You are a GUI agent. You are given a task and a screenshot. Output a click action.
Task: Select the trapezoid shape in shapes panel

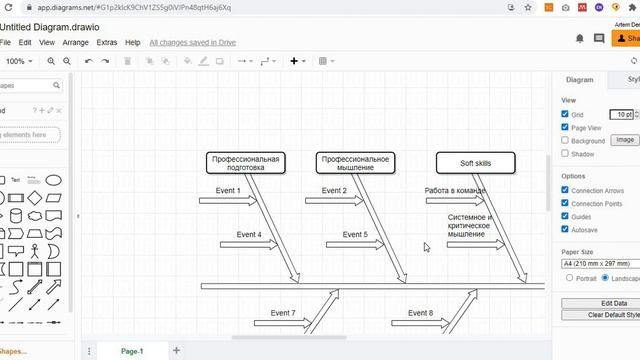[35, 233]
